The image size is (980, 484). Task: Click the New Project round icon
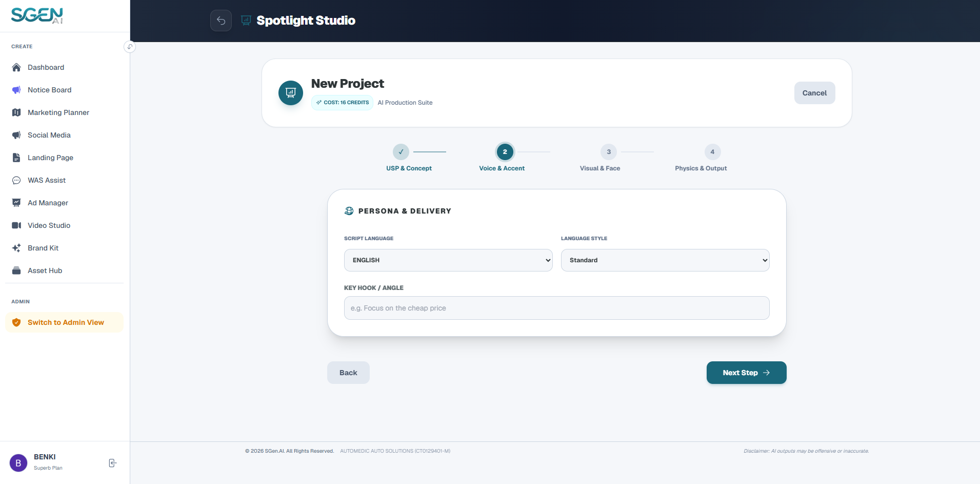point(291,93)
